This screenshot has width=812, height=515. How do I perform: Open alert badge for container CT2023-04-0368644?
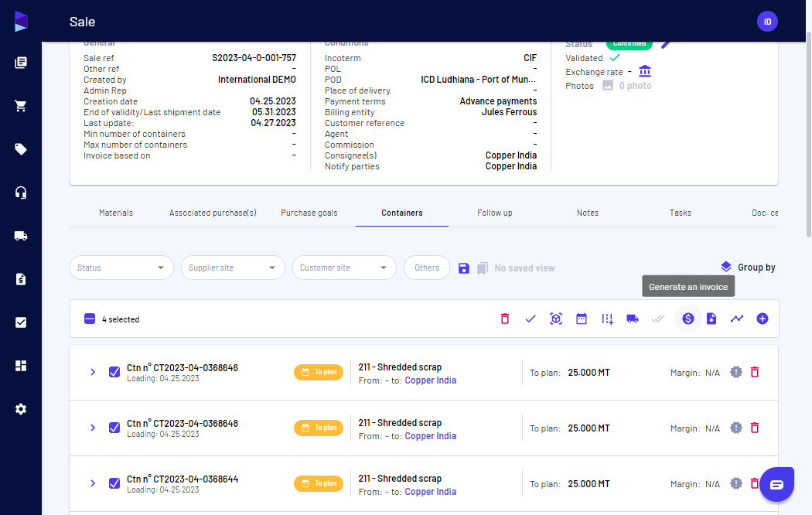(736, 483)
